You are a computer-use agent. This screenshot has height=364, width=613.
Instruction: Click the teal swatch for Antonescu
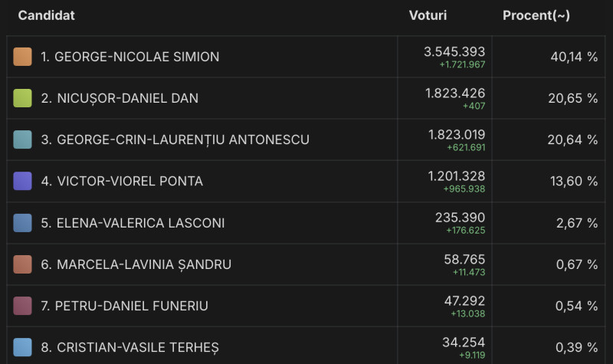pyautogui.click(x=23, y=139)
